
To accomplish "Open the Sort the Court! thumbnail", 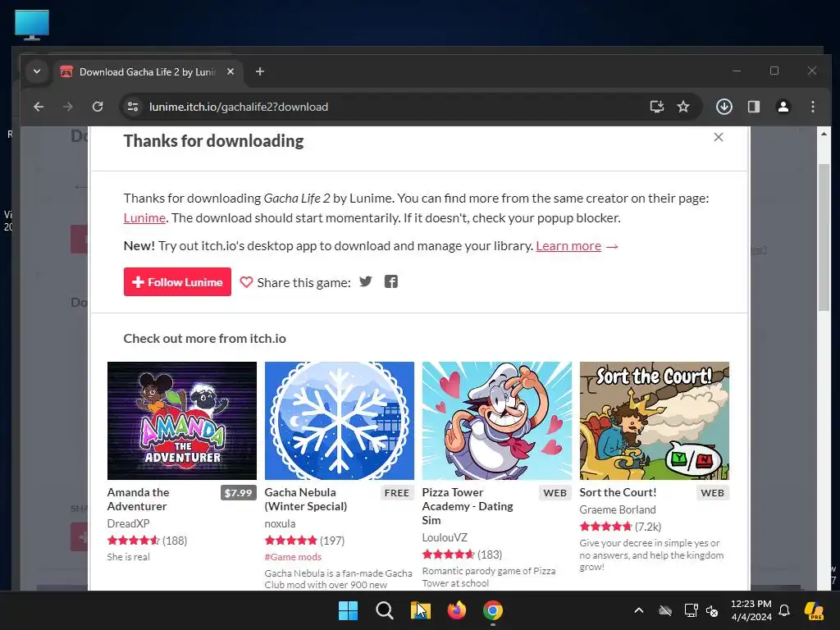I will tap(654, 421).
